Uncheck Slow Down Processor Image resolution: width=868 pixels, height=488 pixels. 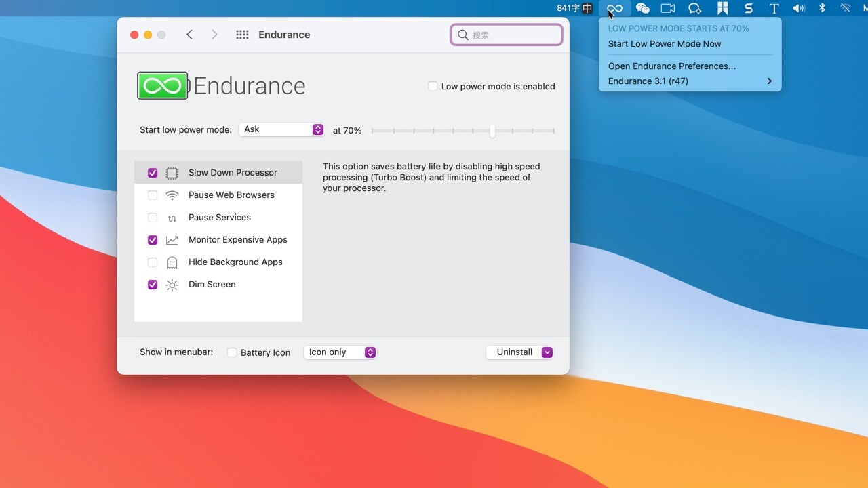(153, 173)
